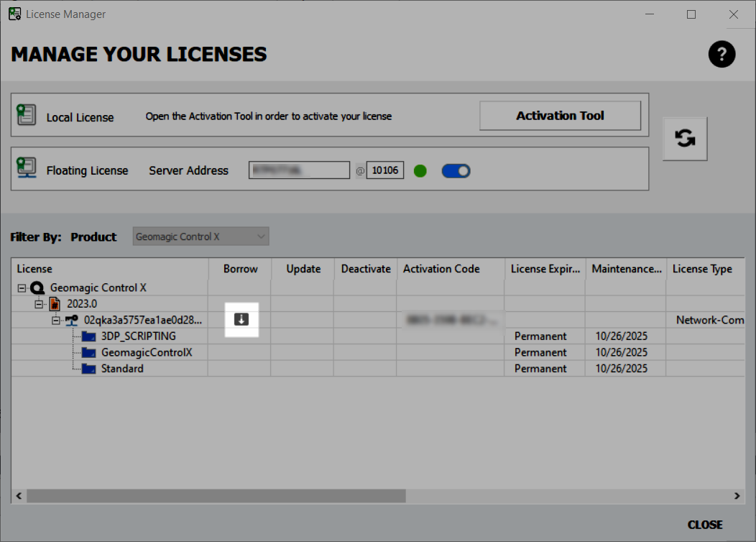Image resolution: width=756 pixels, height=542 pixels.
Task: Click CLOSE to exit License Manager
Action: point(705,525)
